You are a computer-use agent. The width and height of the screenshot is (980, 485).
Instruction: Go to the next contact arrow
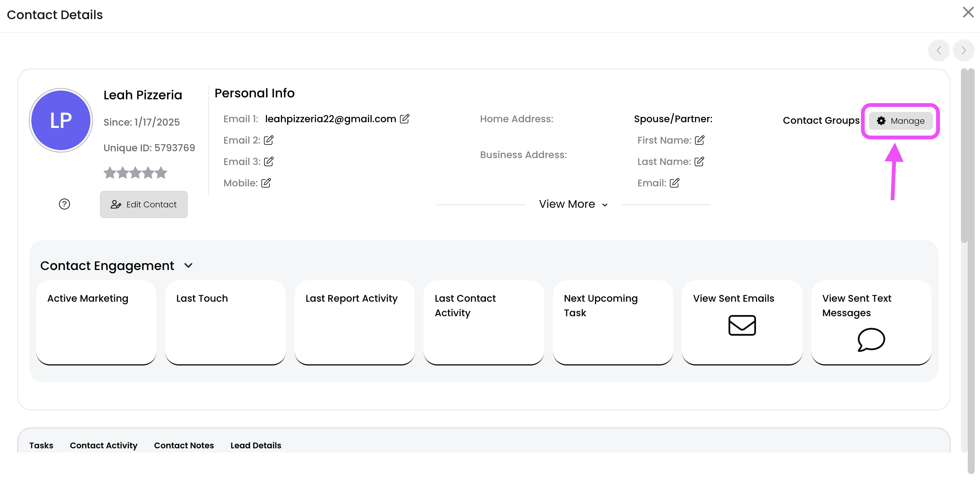coord(964,50)
